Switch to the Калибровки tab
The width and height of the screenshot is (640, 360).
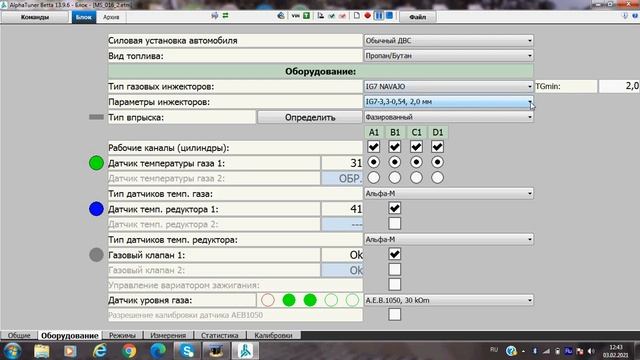point(273,335)
